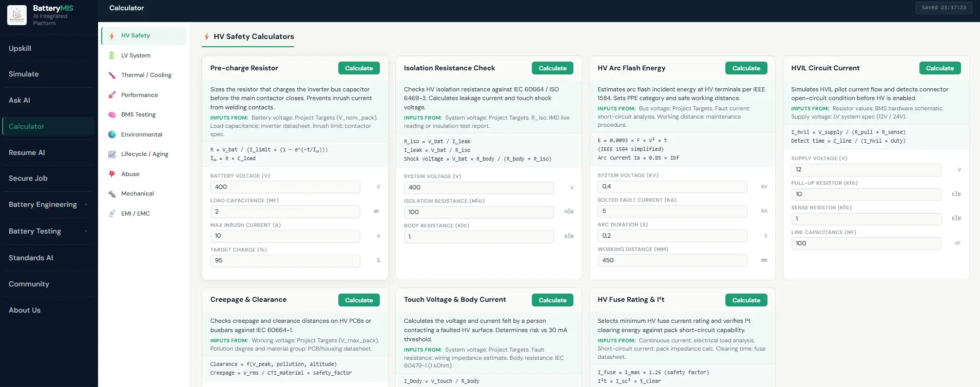The height and width of the screenshot is (387, 980).
Task: Click the Performance rocket icon
Action: pos(112,95)
